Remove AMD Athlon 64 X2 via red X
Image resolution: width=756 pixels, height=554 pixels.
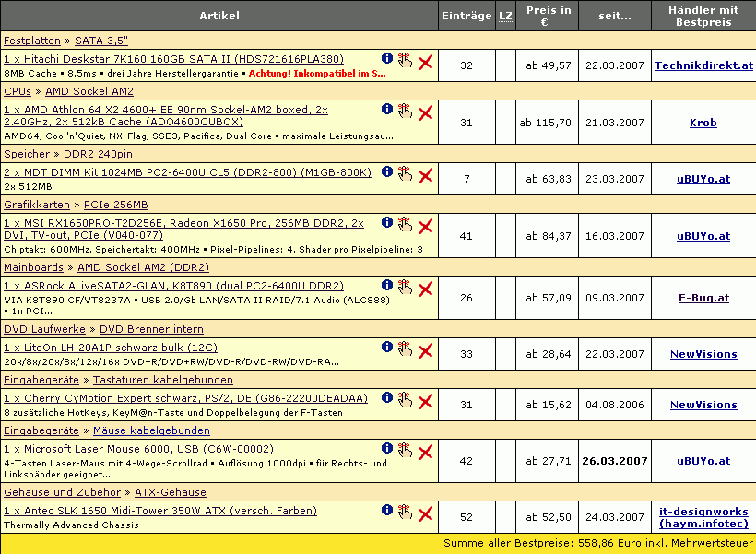pyautogui.click(x=425, y=112)
